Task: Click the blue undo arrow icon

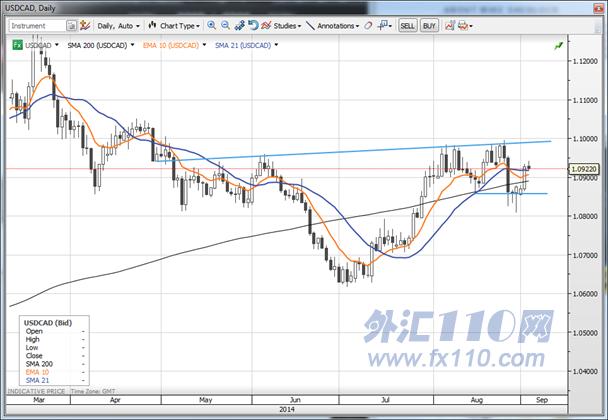Action: (253, 26)
